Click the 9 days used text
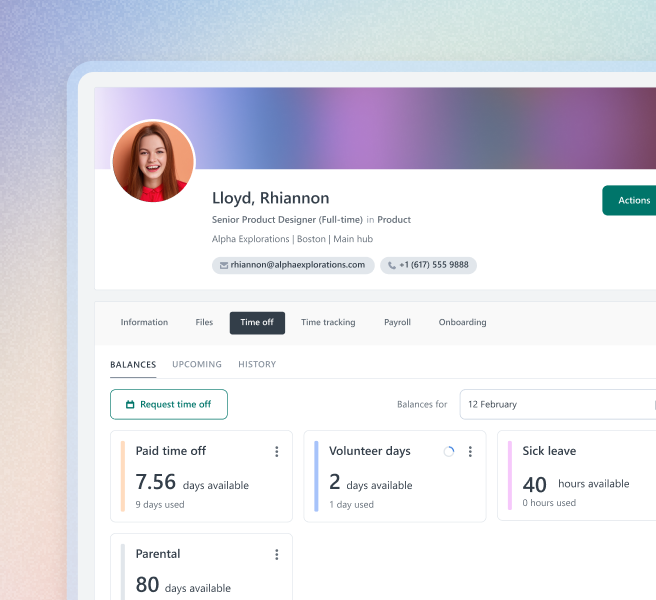 [160, 505]
